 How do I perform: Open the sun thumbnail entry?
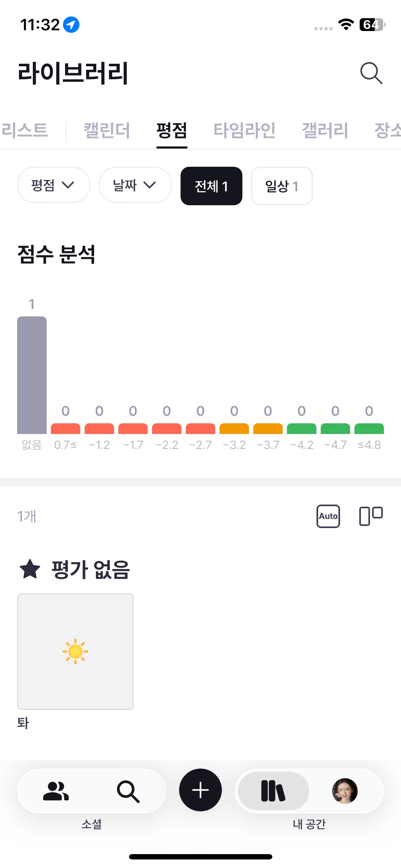coord(75,651)
